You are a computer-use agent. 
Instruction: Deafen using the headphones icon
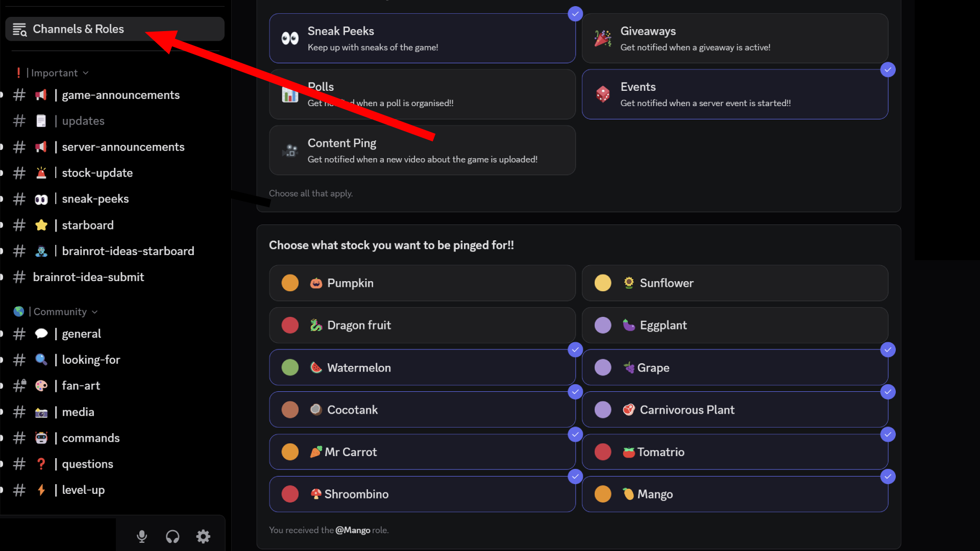pos(173,536)
